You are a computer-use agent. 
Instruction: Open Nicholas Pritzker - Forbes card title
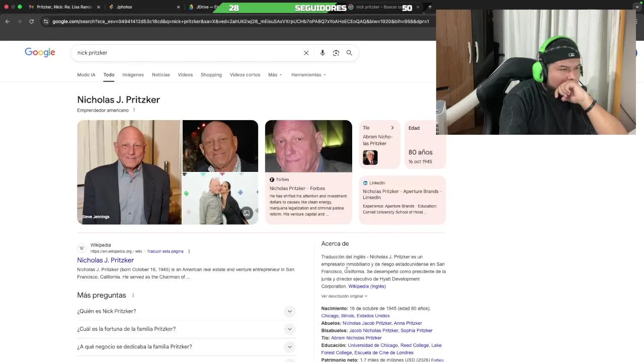click(297, 189)
